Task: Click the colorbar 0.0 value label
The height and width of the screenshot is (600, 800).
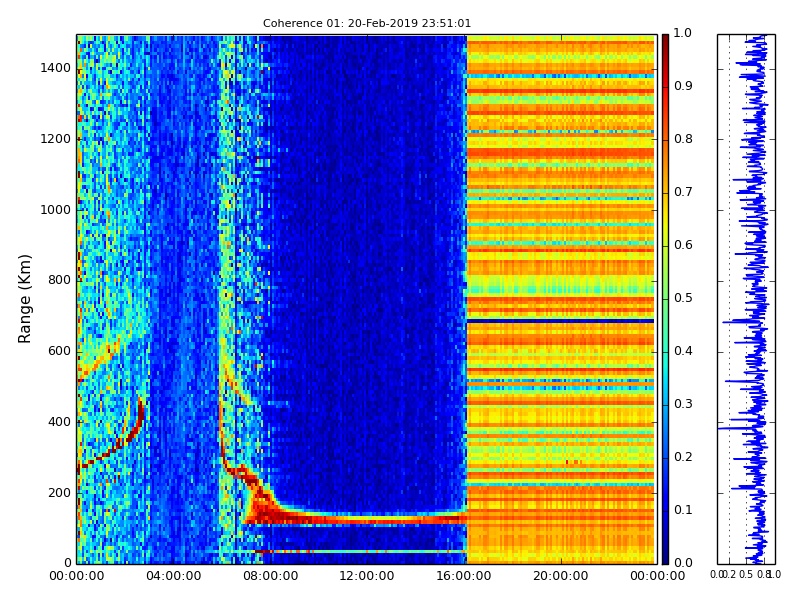Action: pos(683,563)
